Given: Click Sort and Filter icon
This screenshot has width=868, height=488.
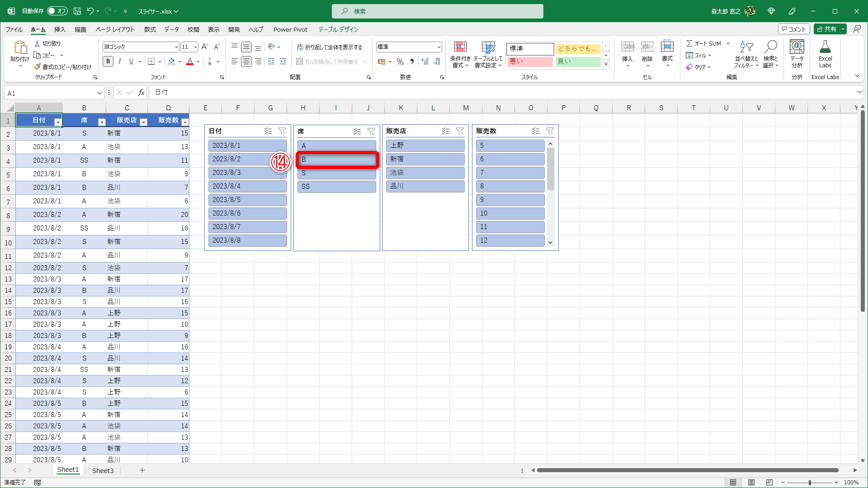Looking at the screenshot, I should click(746, 47).
